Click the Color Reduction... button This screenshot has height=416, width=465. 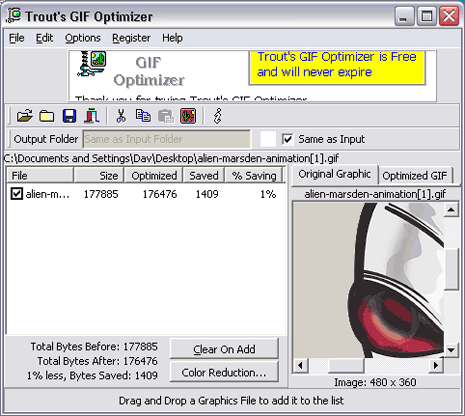tap(224, 372)
